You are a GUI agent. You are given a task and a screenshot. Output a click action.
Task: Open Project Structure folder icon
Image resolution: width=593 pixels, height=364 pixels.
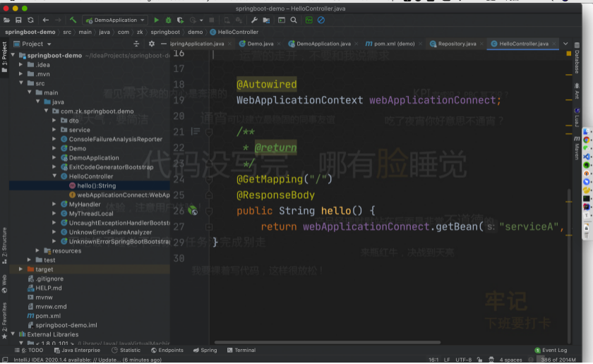click(x=267, y=20)
